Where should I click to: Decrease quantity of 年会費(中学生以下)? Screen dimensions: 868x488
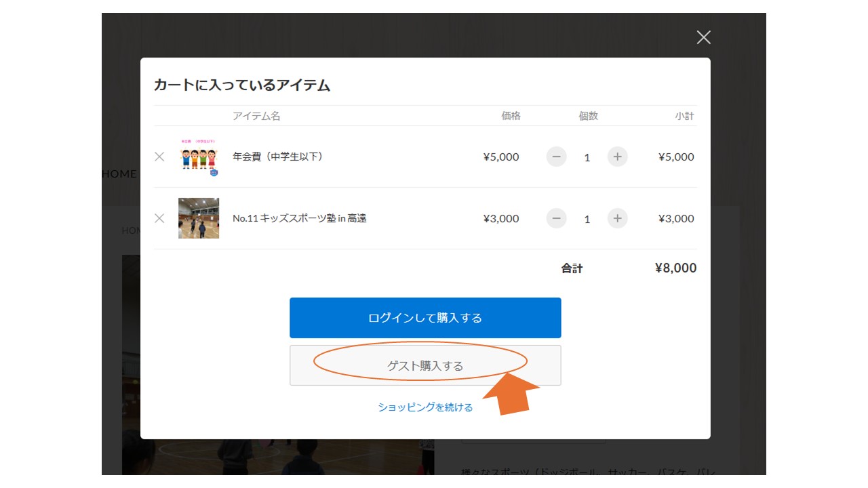(556, 157)
